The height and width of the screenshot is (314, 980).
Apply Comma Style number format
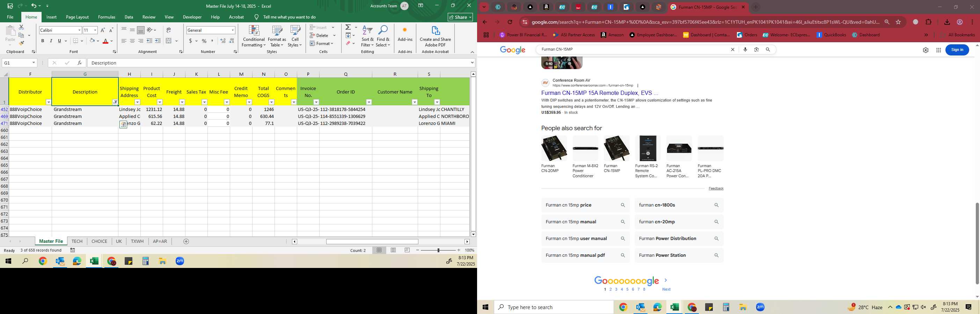click(x=213, y=41)
